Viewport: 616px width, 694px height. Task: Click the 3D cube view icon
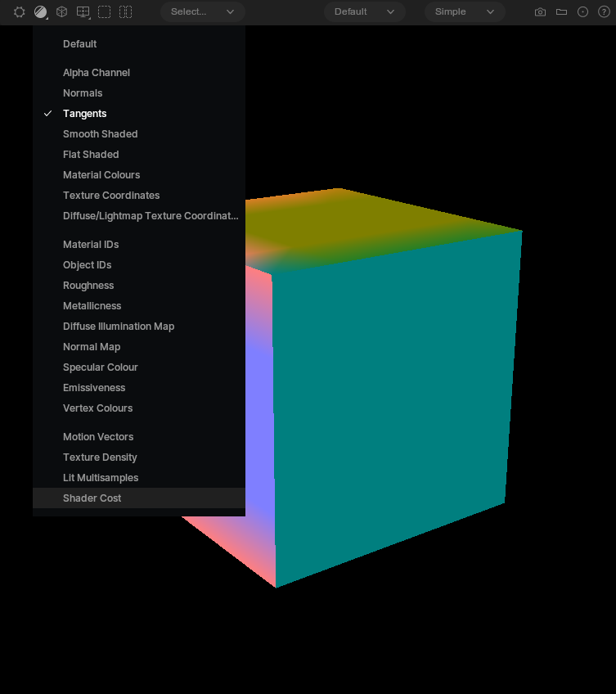pyautogui.click(x=61, y=12)
